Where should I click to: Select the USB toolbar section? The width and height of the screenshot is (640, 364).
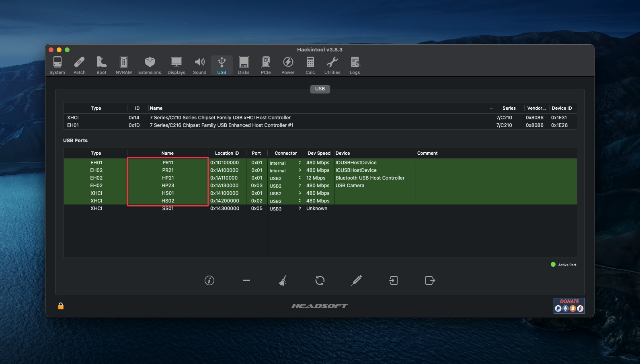pyautogui.click(x=222, y=65)
